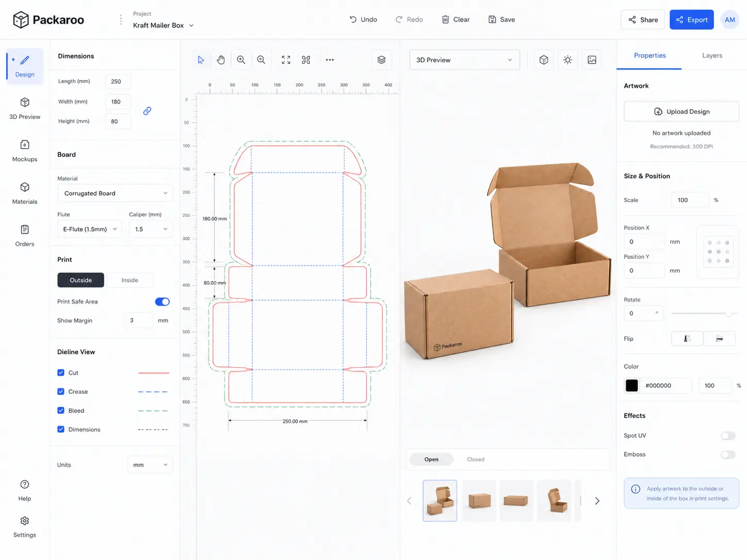Screen dimensions: 747x560
Task: Open the Material Corrugated Board dropdown
Action: pos(115,193)
